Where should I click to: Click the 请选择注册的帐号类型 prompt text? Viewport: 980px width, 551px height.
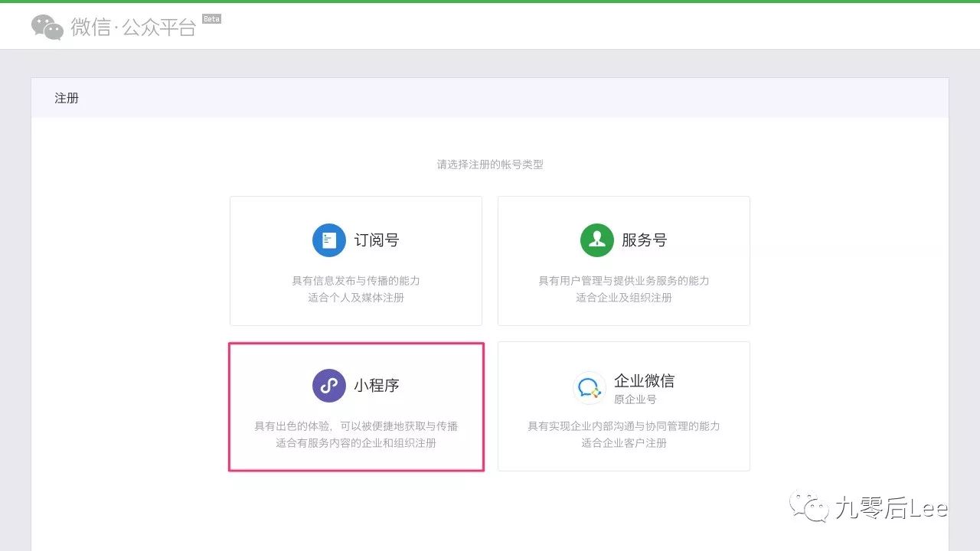click(x=490, y=164)
